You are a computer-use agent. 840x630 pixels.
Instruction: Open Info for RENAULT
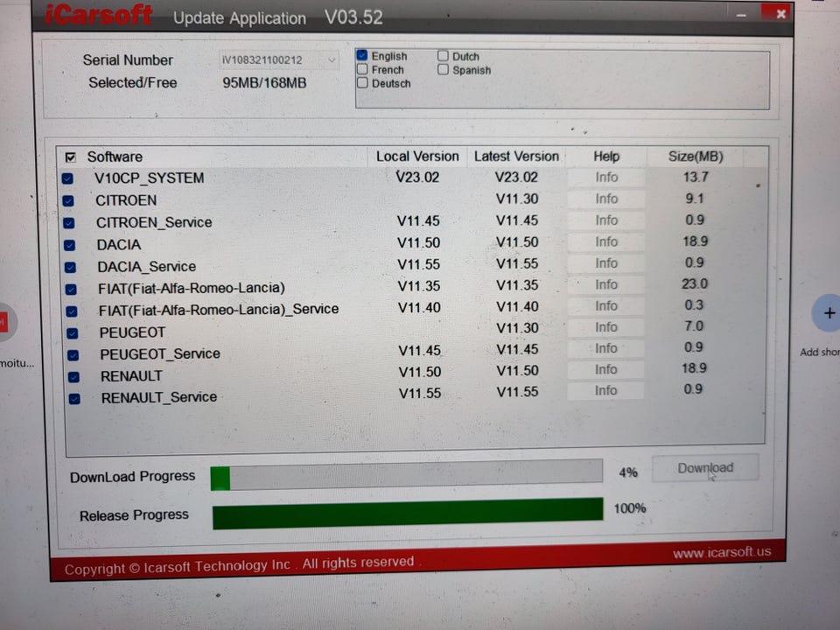605,369
